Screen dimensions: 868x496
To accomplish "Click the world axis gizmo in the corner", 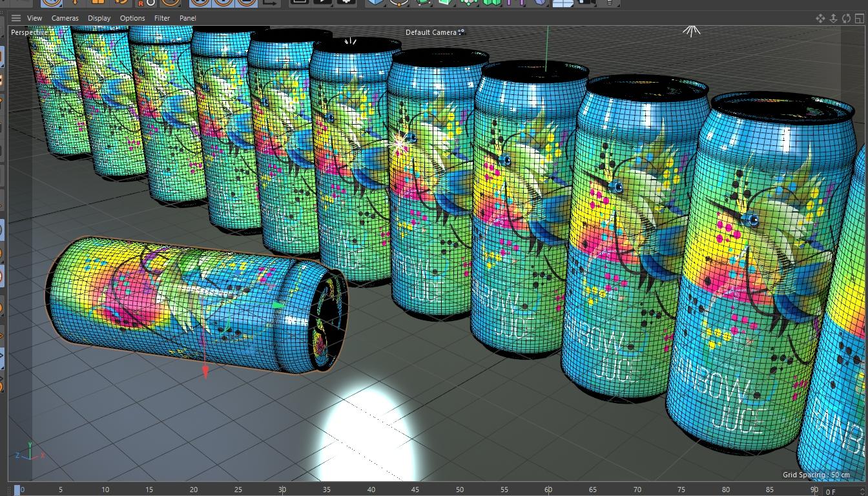I will 30,451.
